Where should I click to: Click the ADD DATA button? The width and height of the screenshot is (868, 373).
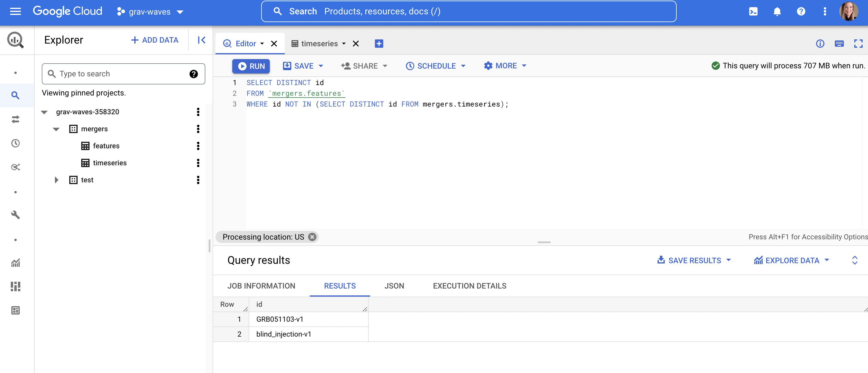[x=155, y=40]
